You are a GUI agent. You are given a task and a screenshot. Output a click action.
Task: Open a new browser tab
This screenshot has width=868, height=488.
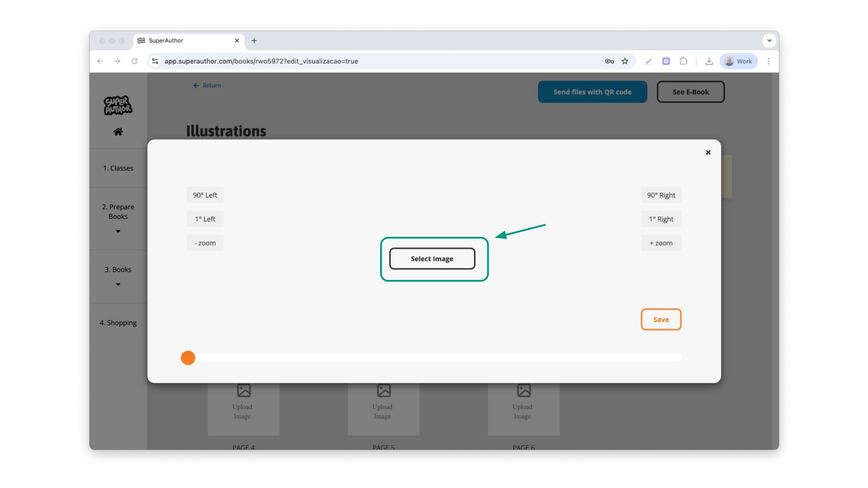[x=254, y=41]
